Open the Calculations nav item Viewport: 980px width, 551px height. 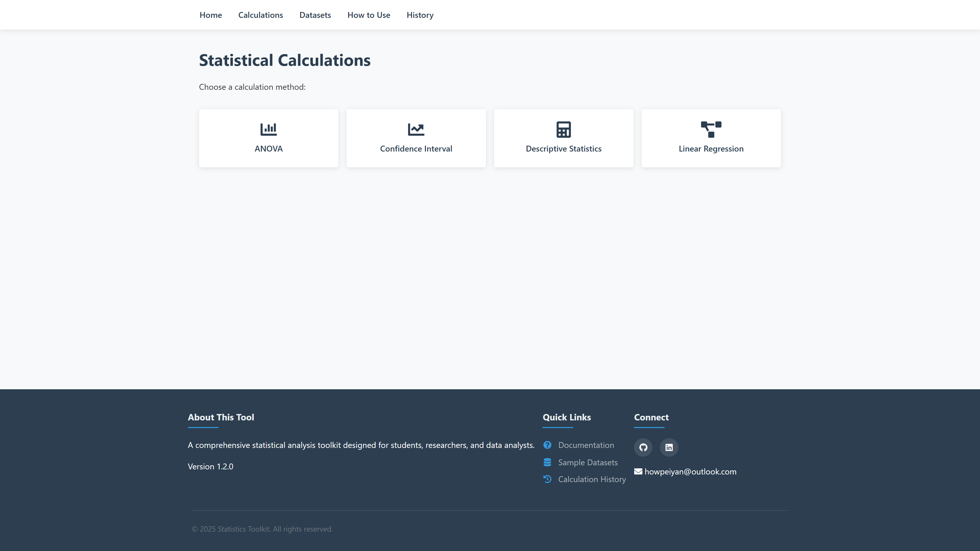click(x=260, y=15)
